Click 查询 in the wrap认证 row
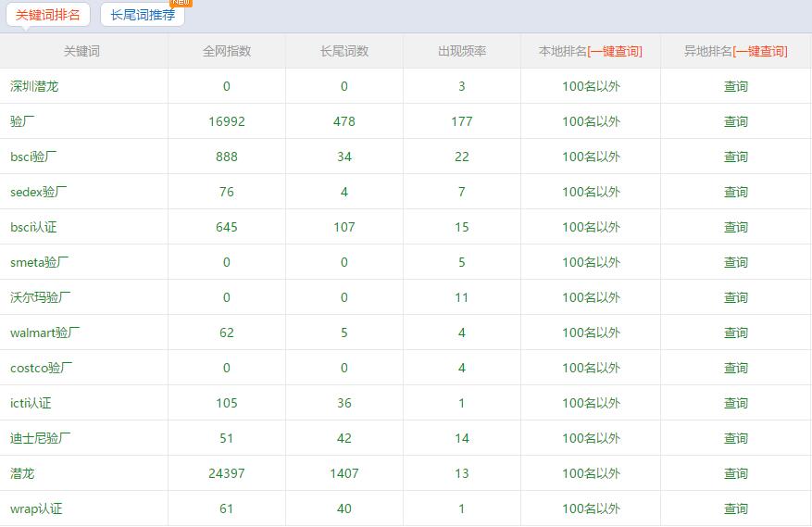This screenshot has height=527, width=812. 736,509
